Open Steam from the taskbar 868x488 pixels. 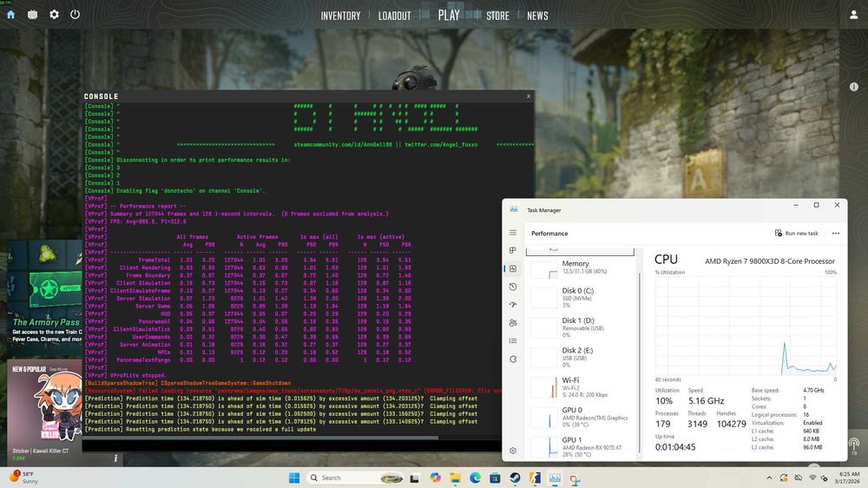tap(514, 478)
